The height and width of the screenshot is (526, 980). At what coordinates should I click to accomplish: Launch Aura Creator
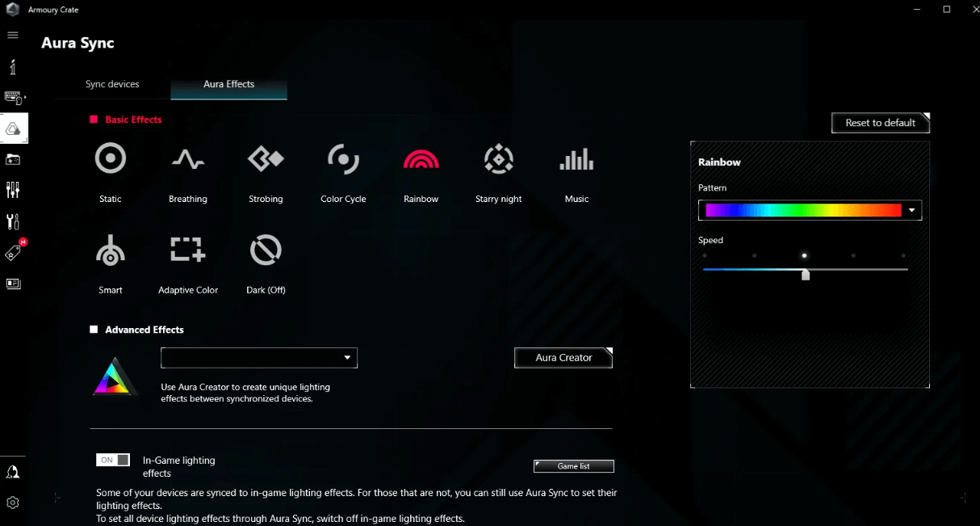563,358
